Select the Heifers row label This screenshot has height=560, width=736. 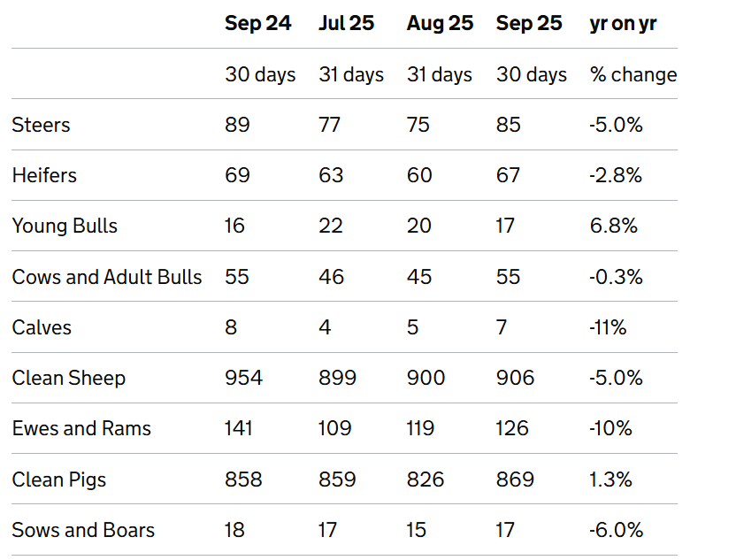click(44, 175)
